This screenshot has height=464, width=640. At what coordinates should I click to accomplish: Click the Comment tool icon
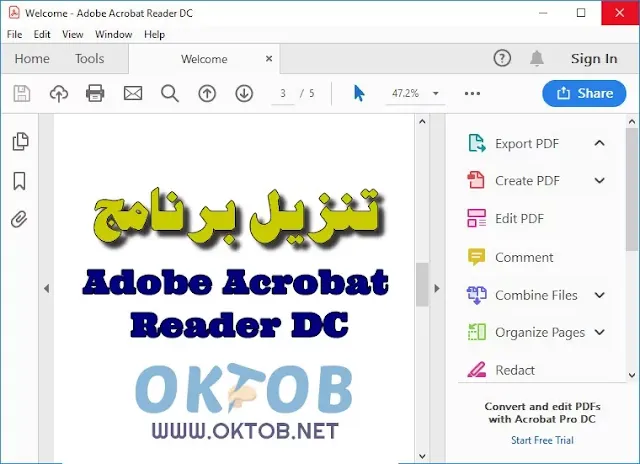tap(476, 257)
